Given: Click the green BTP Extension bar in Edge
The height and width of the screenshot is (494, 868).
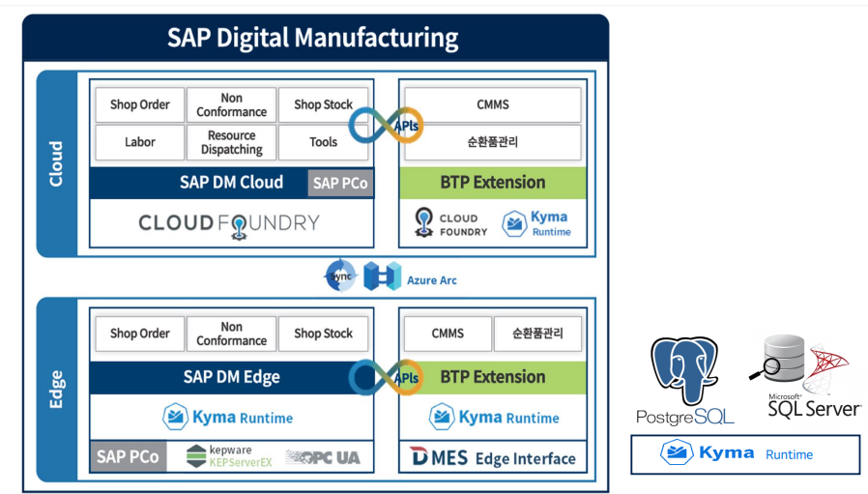Looking at the screenshot, I should click(x=493, y=378).
